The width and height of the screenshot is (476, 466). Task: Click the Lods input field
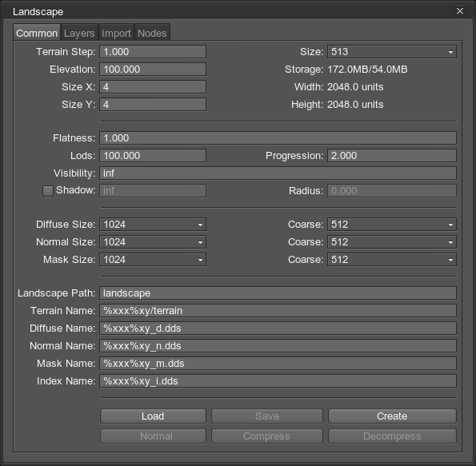click(153, 156)
